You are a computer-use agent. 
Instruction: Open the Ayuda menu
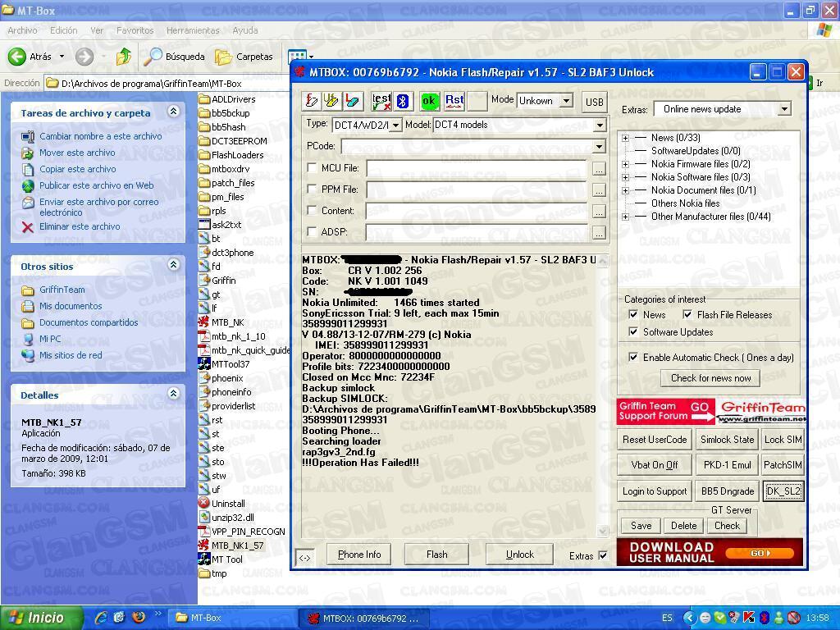click(x=244, y=30)
